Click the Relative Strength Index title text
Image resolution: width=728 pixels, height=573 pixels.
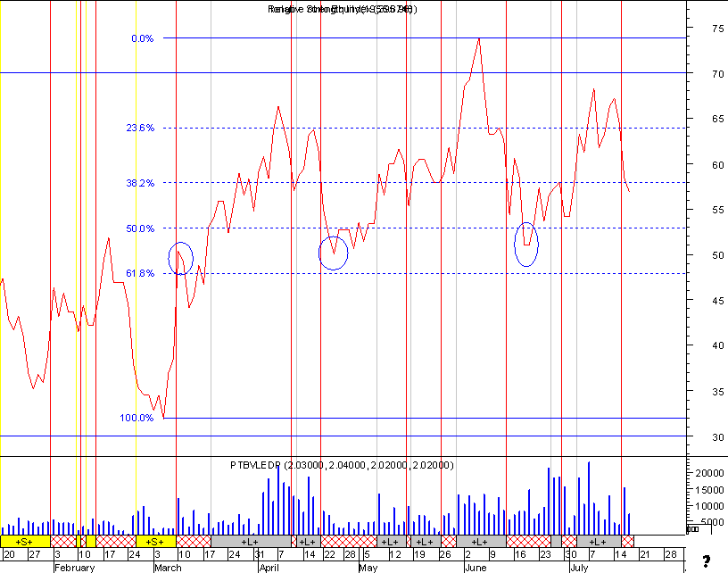343,9
